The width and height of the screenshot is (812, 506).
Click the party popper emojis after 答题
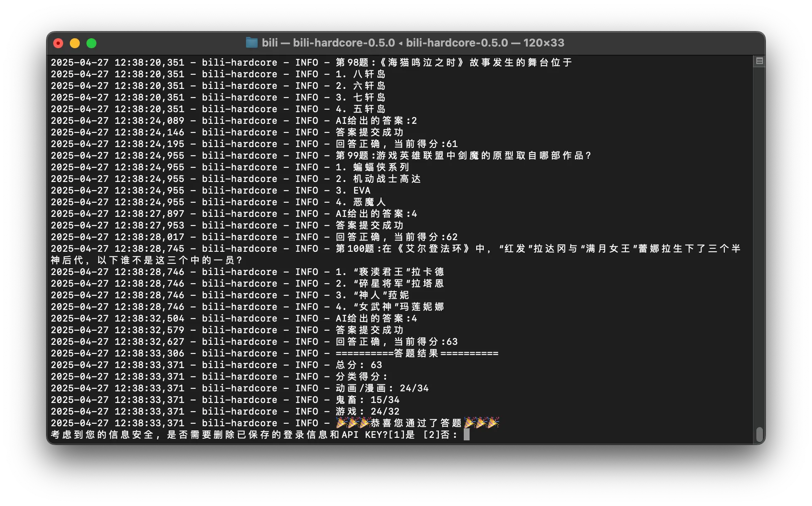click(x=481, y=423)
